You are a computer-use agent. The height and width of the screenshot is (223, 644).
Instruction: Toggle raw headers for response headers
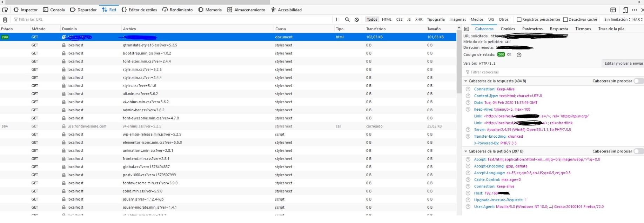(639, 81)
